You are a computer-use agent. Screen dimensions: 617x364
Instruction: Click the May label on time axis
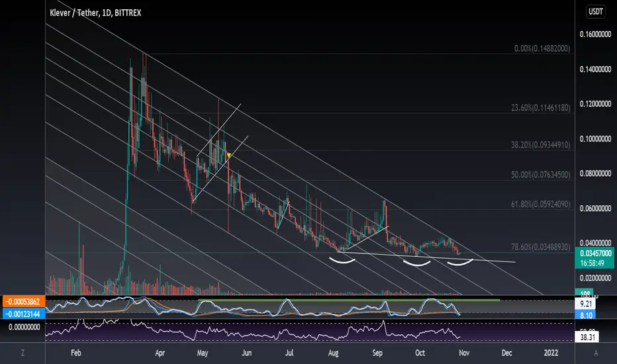click(x=203, y=353)
